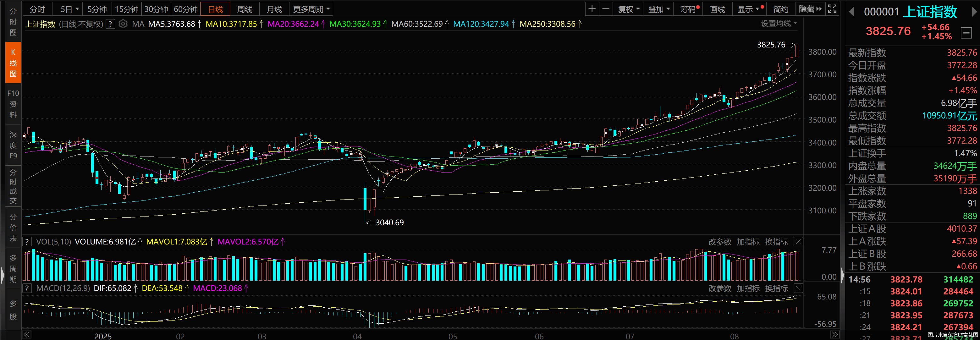Click 改参数 in VOL panel

(720, 242)
